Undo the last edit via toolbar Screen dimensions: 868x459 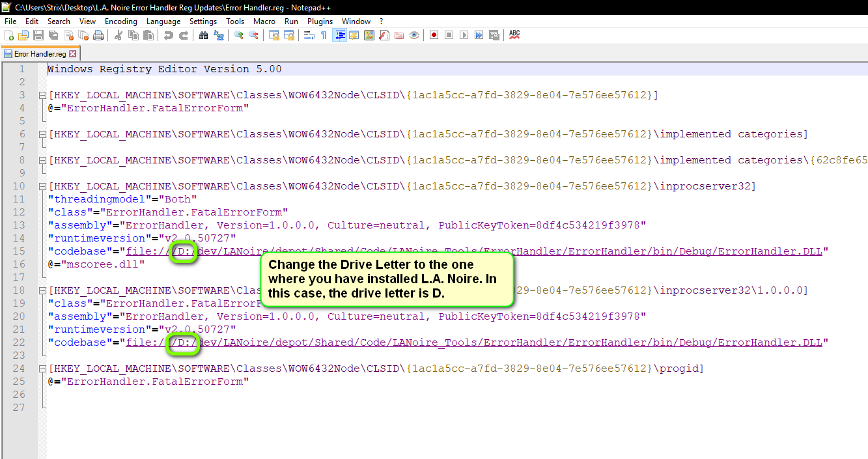[169, 35]
